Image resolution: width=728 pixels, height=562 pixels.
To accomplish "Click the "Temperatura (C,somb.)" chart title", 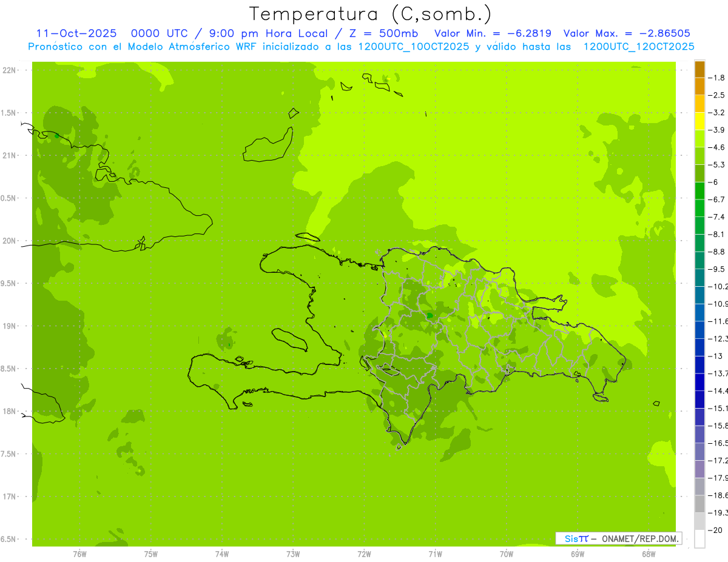I will tap(370, 13).
